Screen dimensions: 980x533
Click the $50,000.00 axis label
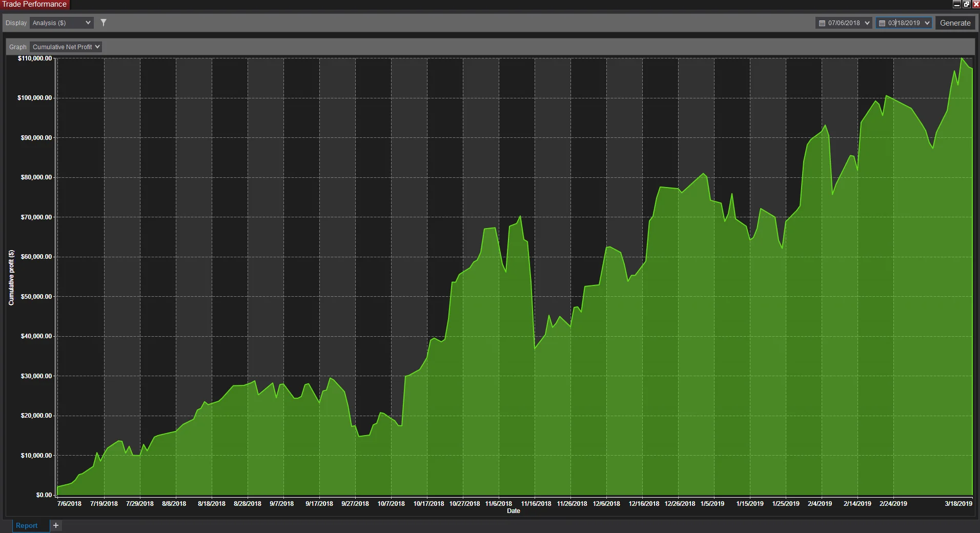tap(36, 297)
